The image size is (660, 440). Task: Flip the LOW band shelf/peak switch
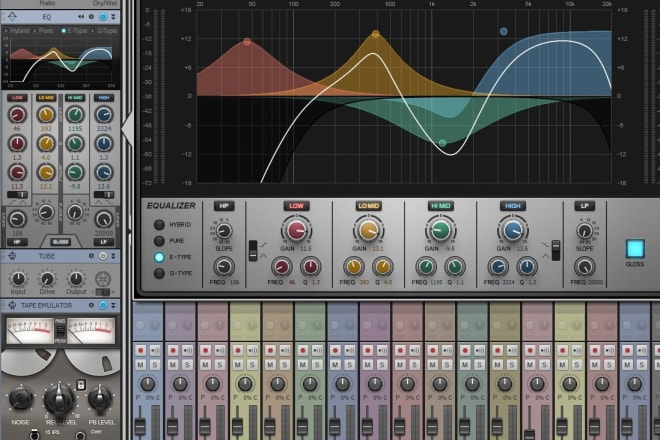253,251
